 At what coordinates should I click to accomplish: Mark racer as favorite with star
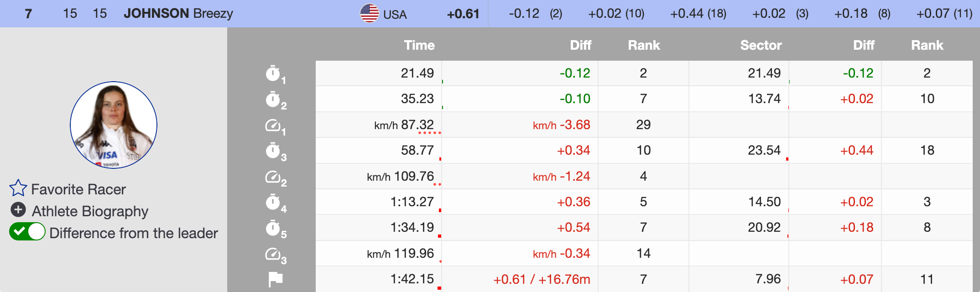(18, 188)
